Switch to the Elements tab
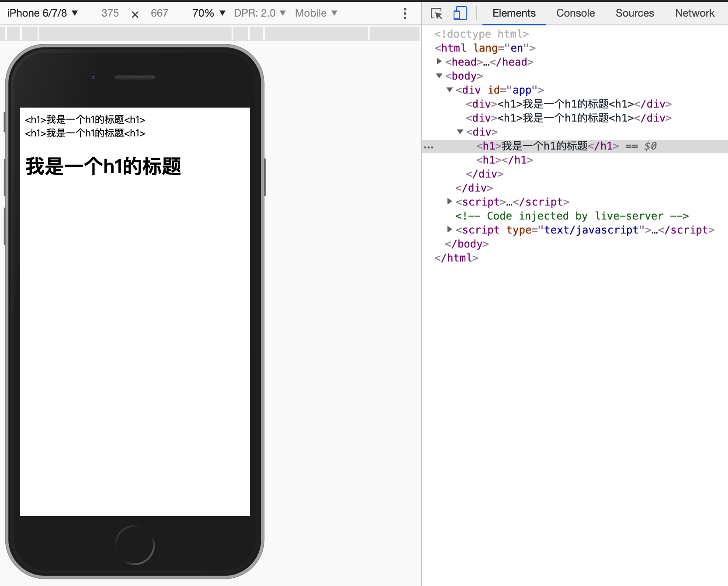Screen dimensions: 728x586 click(514, 13)
